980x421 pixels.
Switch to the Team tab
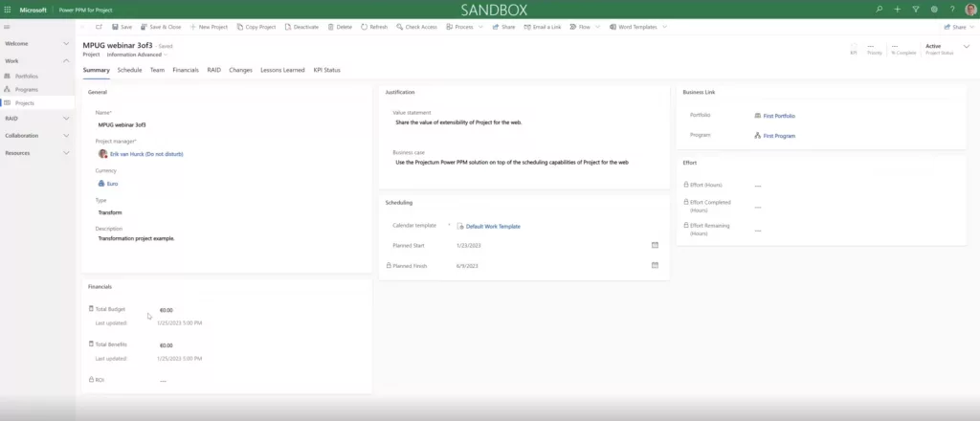157,70
